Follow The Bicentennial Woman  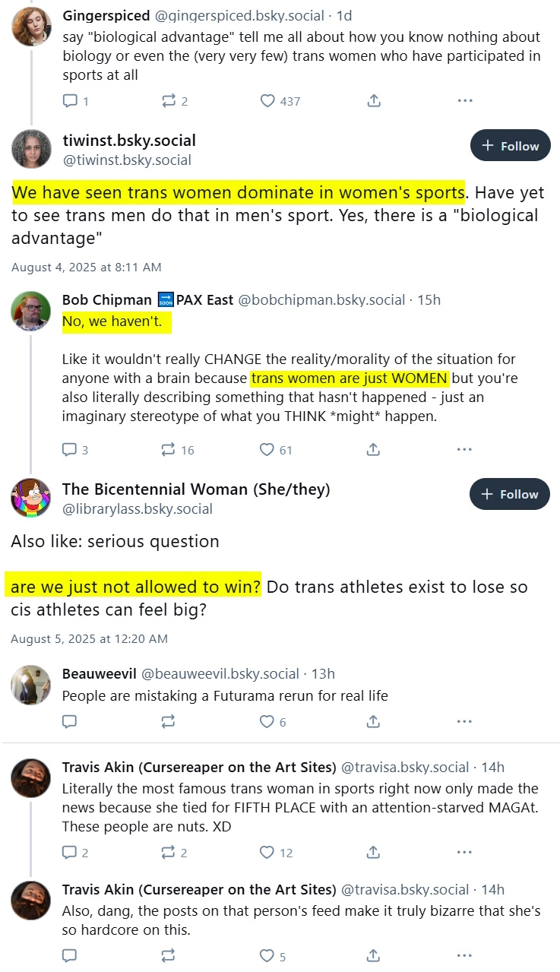(510, 494)
